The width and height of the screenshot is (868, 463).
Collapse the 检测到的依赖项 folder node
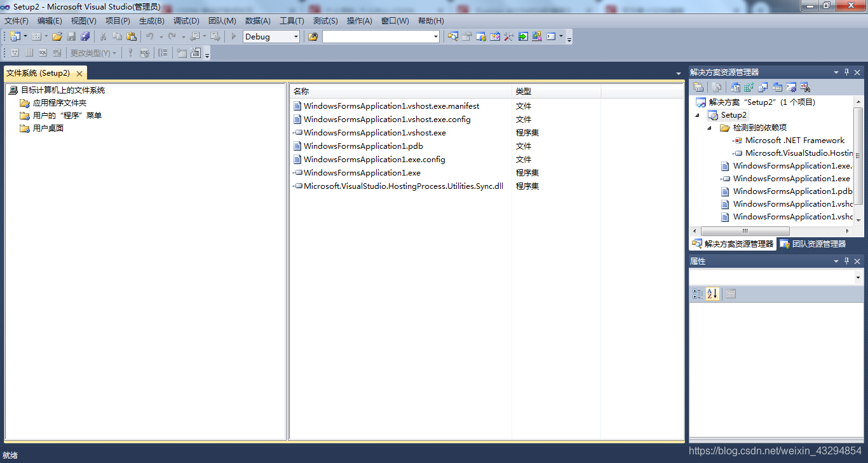[710, 128]
